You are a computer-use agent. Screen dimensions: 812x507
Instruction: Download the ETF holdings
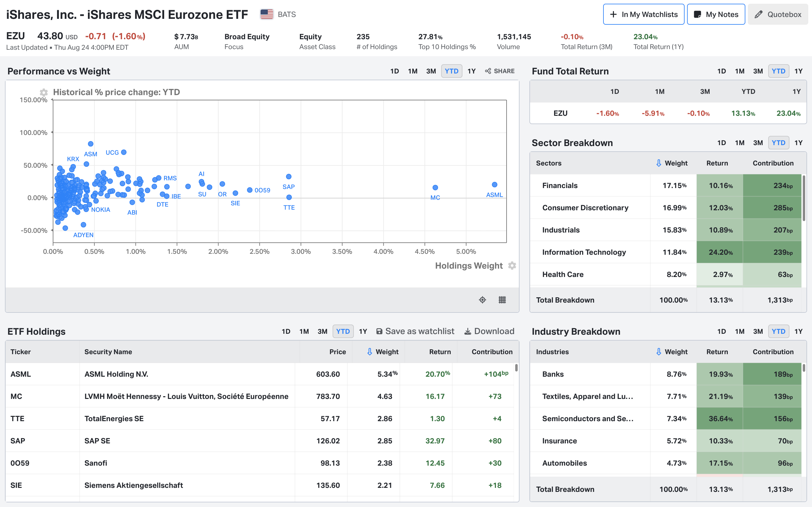pyautogui.click(x=489, y=331)
